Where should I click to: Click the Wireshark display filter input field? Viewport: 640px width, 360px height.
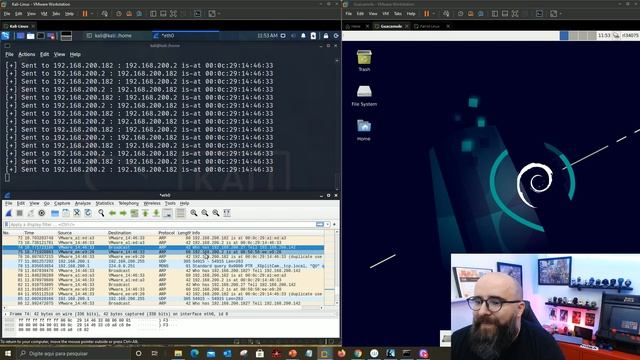(161, 224)
